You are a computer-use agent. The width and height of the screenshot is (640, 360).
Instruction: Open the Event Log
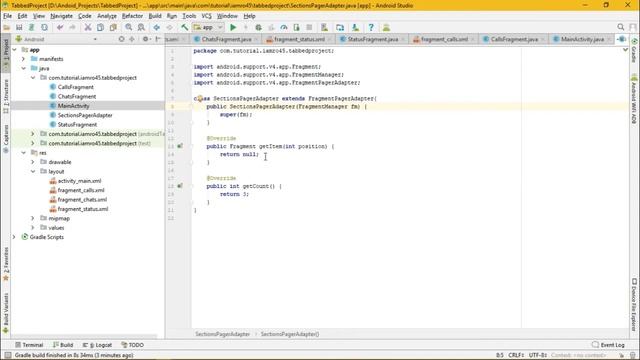point(608,345)
